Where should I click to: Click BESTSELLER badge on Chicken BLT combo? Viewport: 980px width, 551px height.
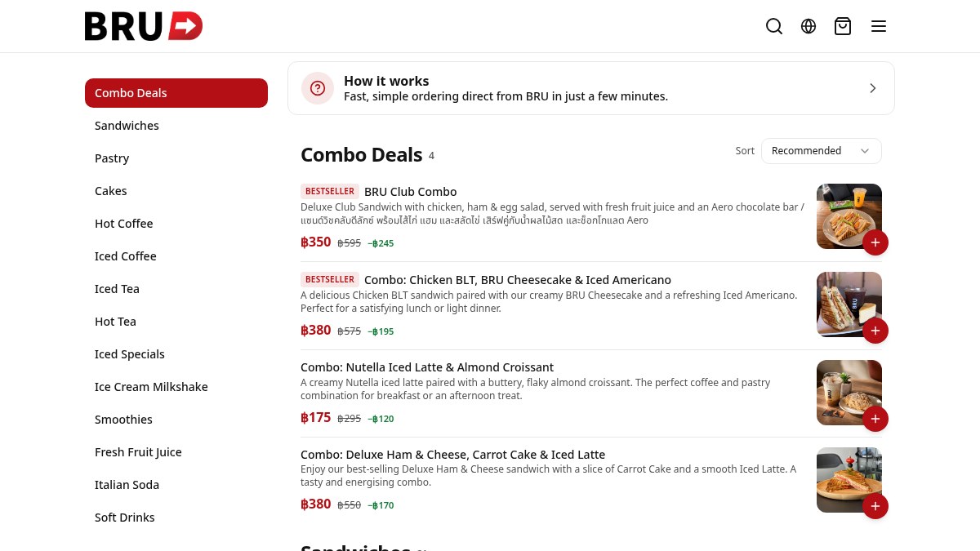[x=330, y=280]
